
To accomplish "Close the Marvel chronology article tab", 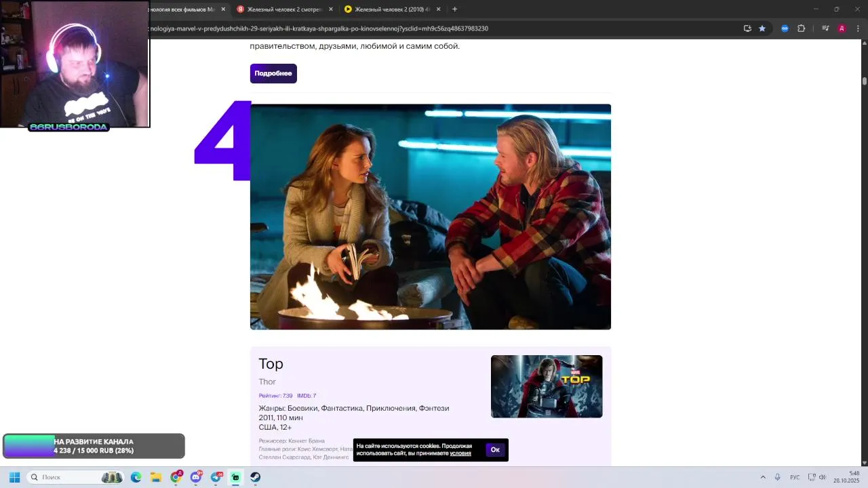I will click(223, 9).
